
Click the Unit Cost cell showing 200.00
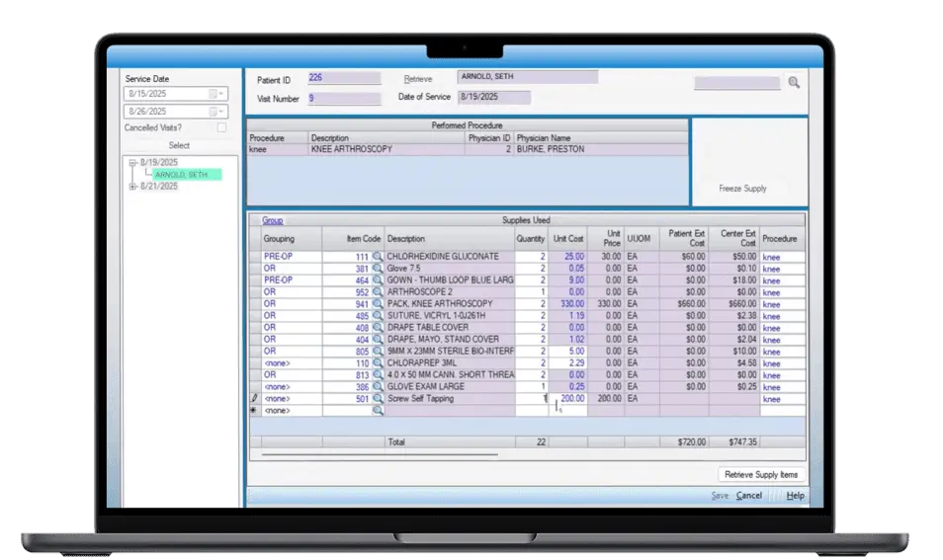click(x=568, y=398)
